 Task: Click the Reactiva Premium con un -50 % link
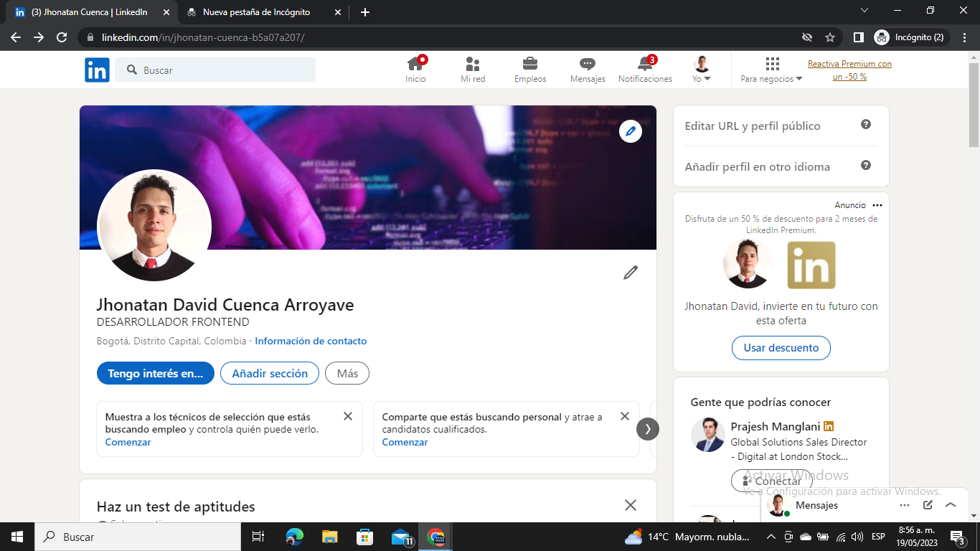click(849, 70)
